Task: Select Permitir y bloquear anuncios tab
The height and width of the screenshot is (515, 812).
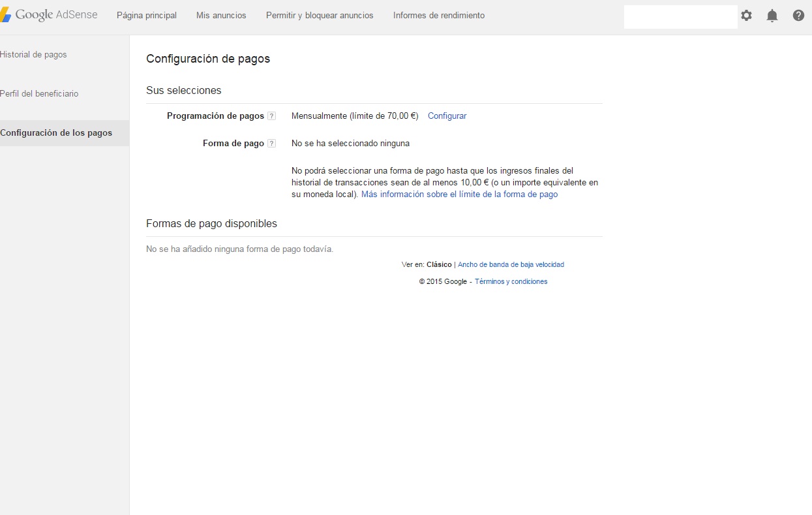Action: pos(320,16)
